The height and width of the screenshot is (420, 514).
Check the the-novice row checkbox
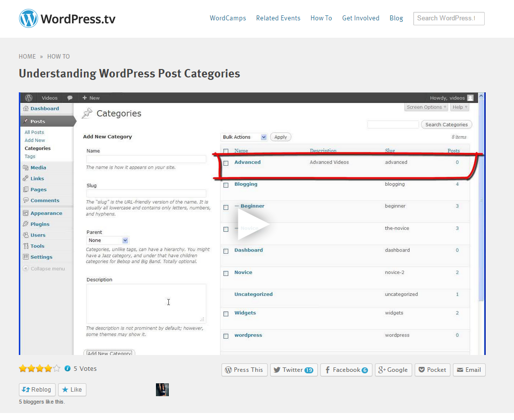226,229
